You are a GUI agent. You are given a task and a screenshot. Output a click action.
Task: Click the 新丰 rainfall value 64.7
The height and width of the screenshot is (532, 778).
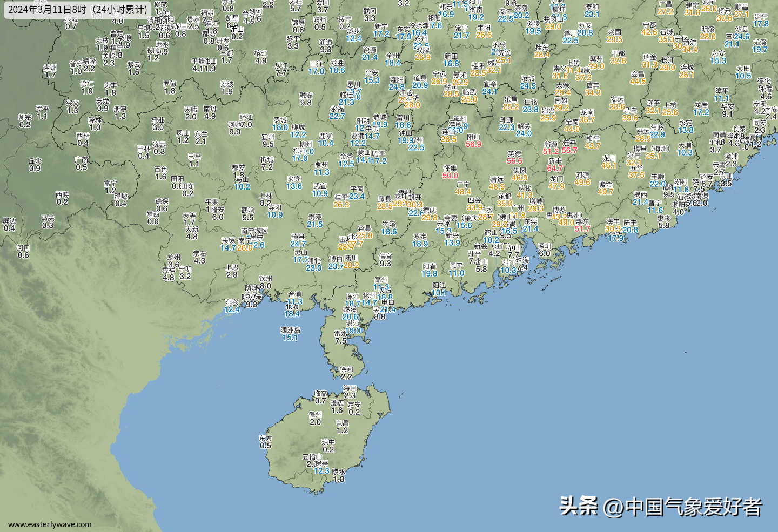pos(555,168)
